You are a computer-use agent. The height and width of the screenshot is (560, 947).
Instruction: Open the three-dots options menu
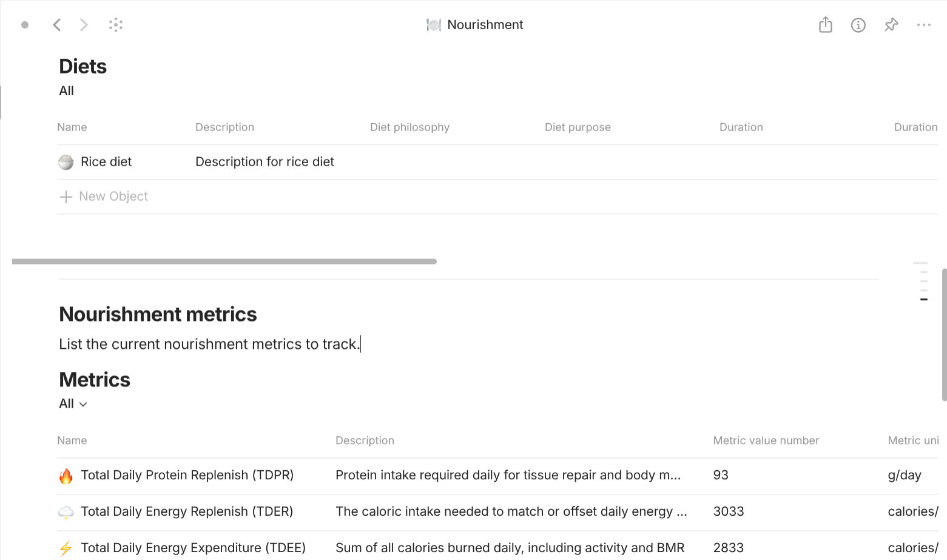924,25
